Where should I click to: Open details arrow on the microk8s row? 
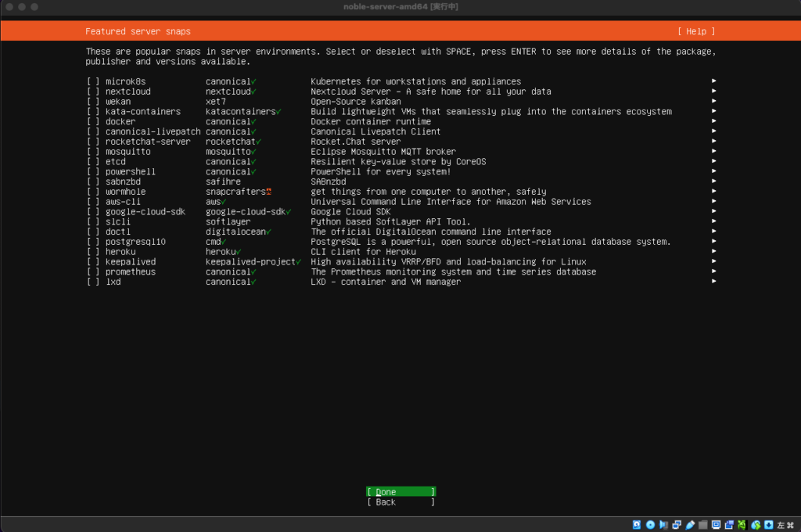coord(713,81)
